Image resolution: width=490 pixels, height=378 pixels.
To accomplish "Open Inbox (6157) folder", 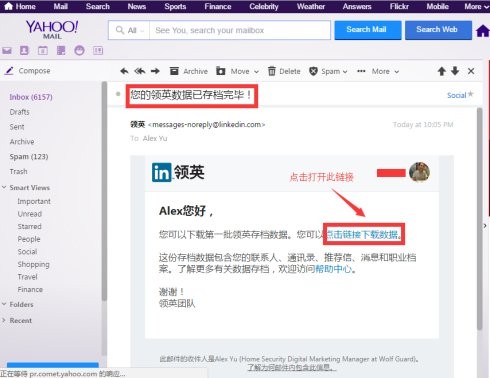I will (x=31, y=97).
